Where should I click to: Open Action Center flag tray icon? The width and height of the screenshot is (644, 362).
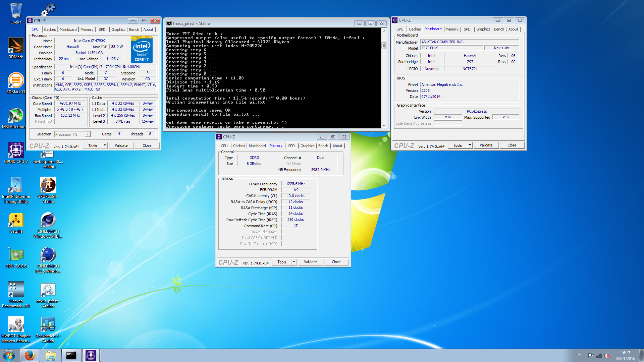pos(591,356)
